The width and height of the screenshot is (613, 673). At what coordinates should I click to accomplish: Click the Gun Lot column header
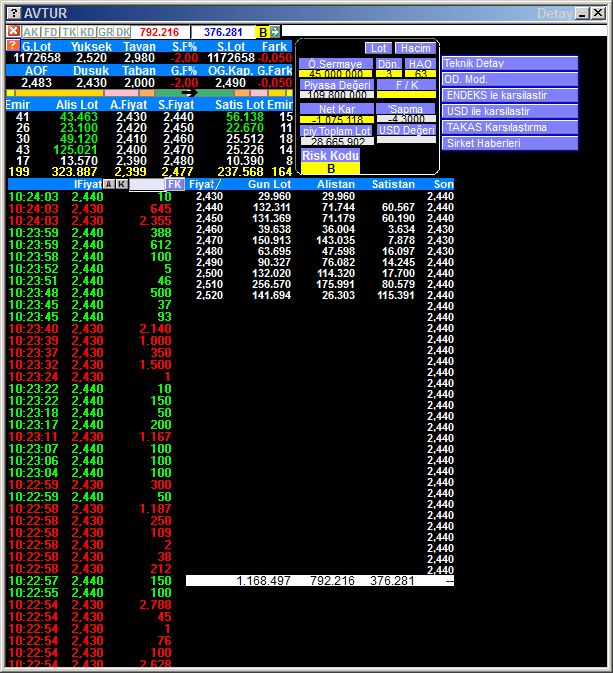[270, 184]
